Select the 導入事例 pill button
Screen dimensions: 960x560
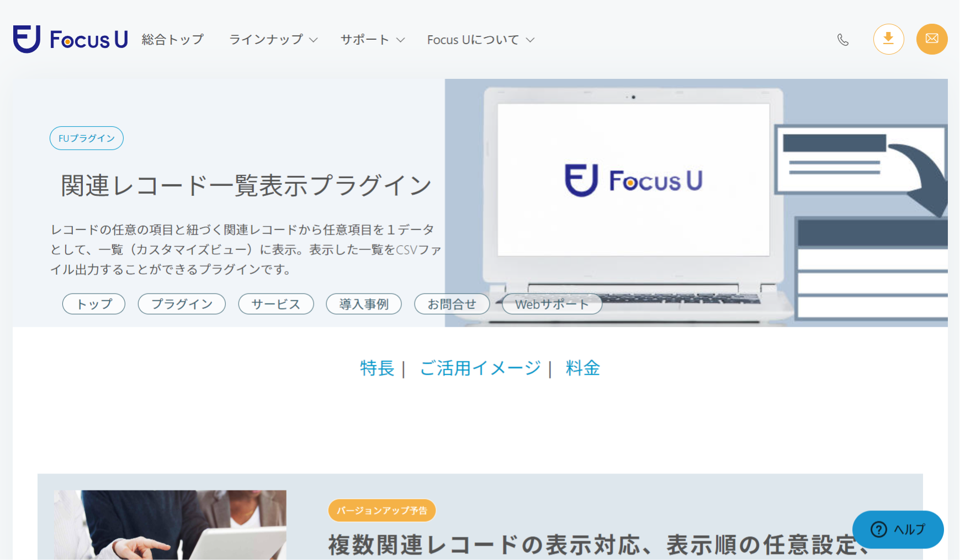click(364, 304)
